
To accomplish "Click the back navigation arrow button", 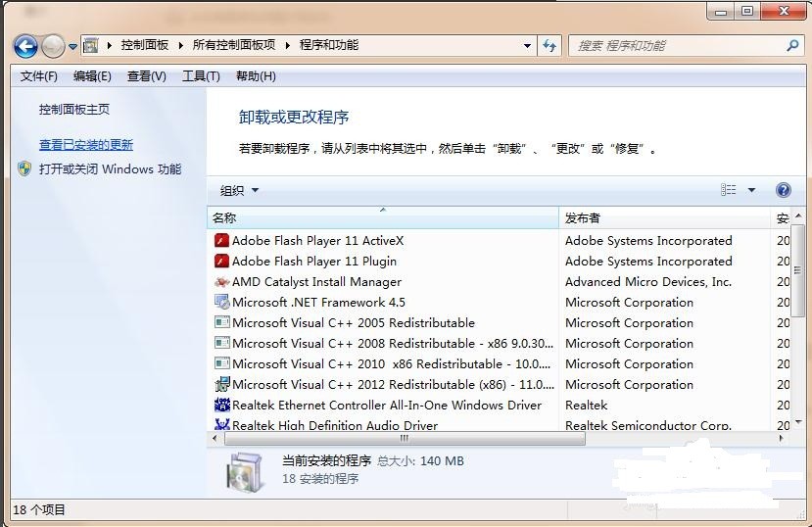I will point(25,46).
